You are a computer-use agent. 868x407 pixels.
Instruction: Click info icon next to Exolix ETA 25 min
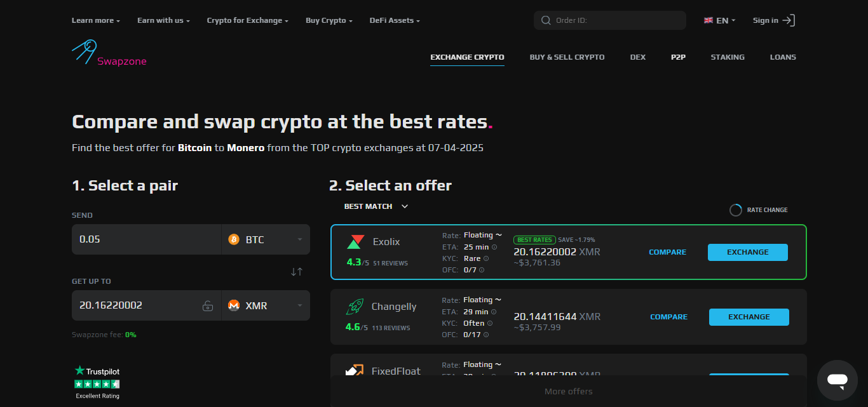click(x=494, y=247)
